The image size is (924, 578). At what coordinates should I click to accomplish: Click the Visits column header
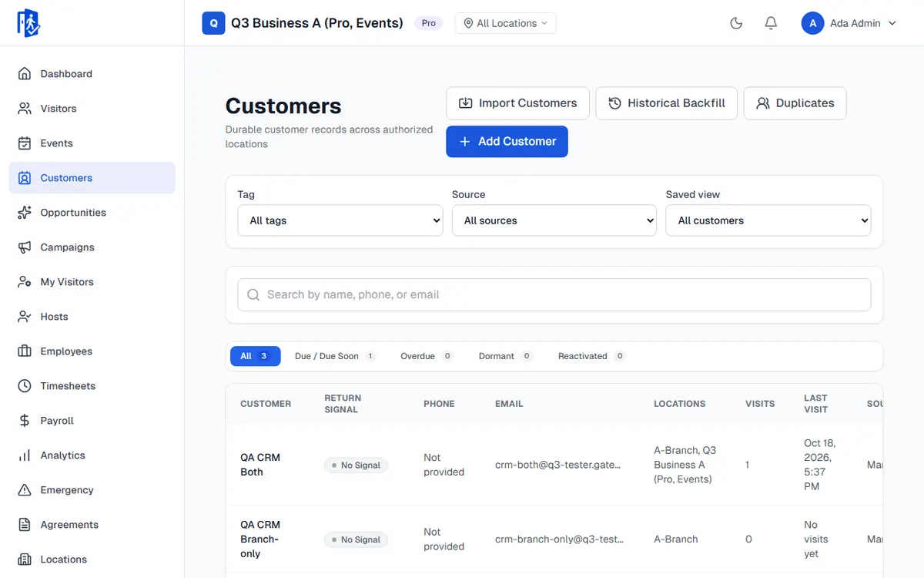760,404
